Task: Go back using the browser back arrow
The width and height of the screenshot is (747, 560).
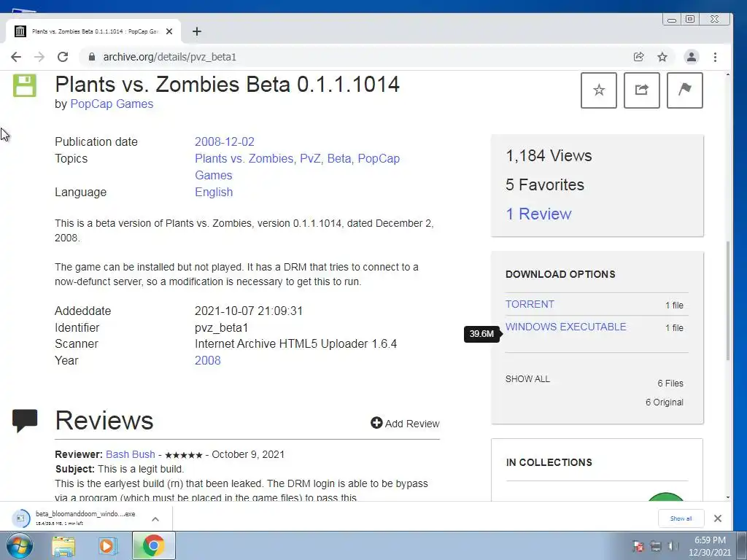Action: 16,57
